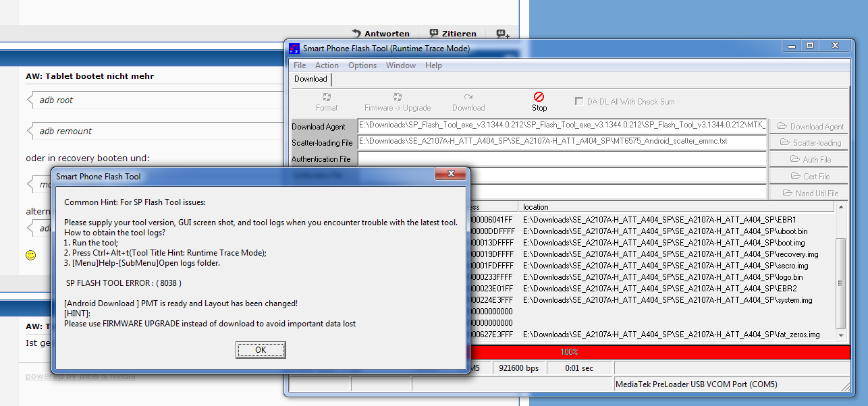The width and height of the screenshot is (868, 406).
Task: Click the smiley emoticon in forum post
Action: pyautogui.click(x=30, y=256)
